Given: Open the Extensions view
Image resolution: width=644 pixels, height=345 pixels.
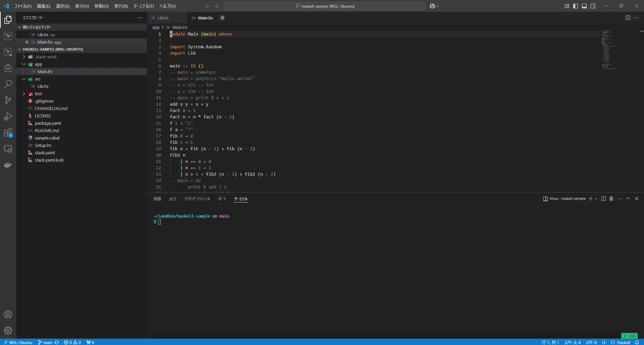Looking at the screenshot, I should (8, 133).
